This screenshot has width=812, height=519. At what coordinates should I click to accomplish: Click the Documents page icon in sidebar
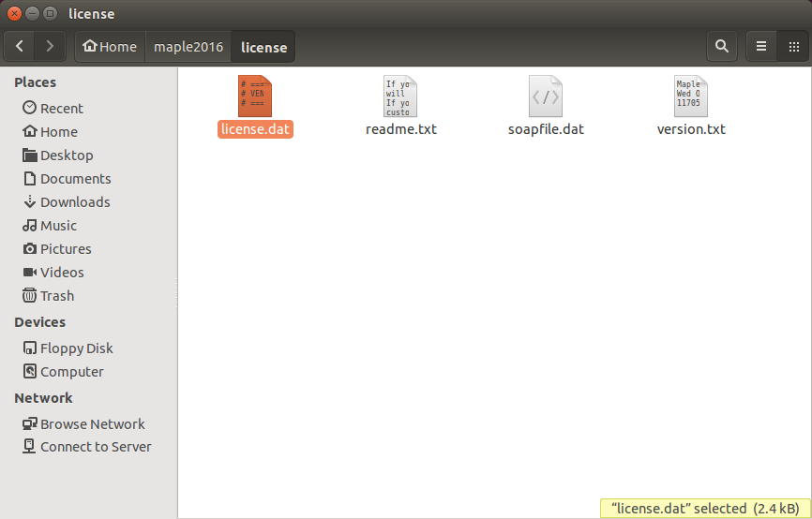pos(30,178)
